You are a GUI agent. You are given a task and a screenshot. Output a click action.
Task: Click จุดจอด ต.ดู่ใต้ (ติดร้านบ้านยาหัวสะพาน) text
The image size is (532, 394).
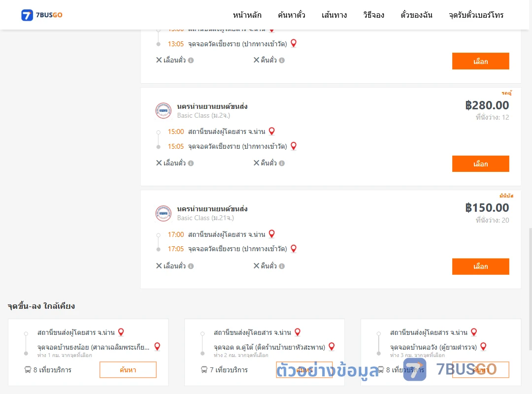pos(269,347)
